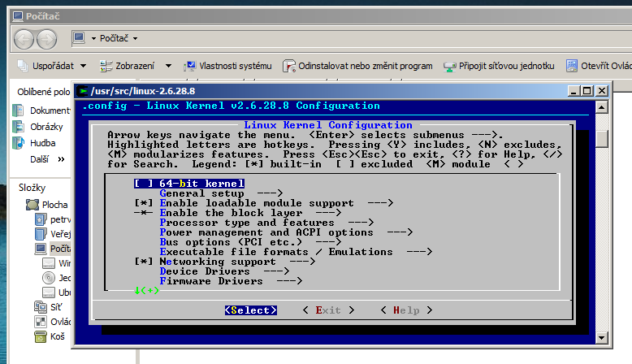Open Bus options (PCI etc.) submenu
This screenshot has height=364, width=632.
[x=251, y=242]
